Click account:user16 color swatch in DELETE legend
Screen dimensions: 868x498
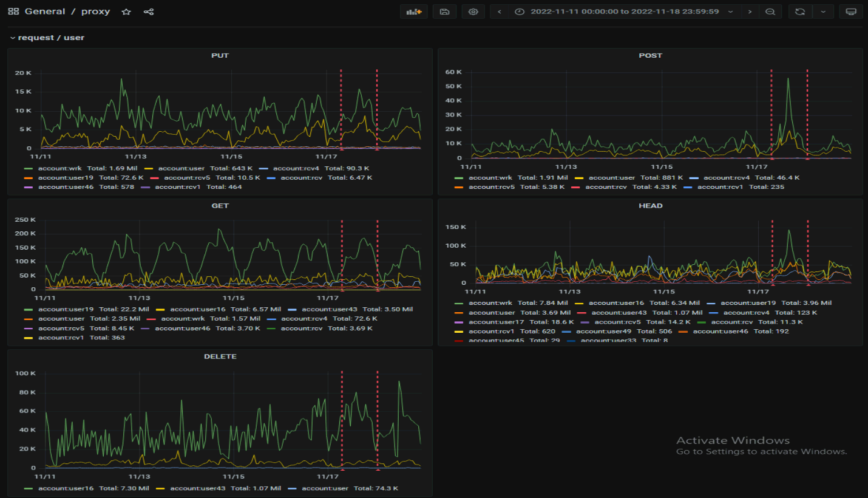pos(29,488)
